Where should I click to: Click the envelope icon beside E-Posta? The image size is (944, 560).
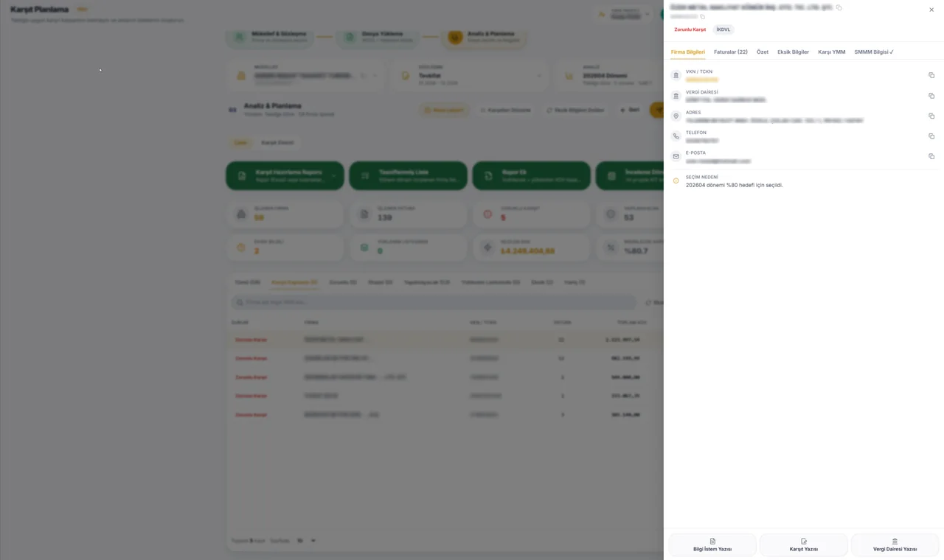[x=676, y=156]
